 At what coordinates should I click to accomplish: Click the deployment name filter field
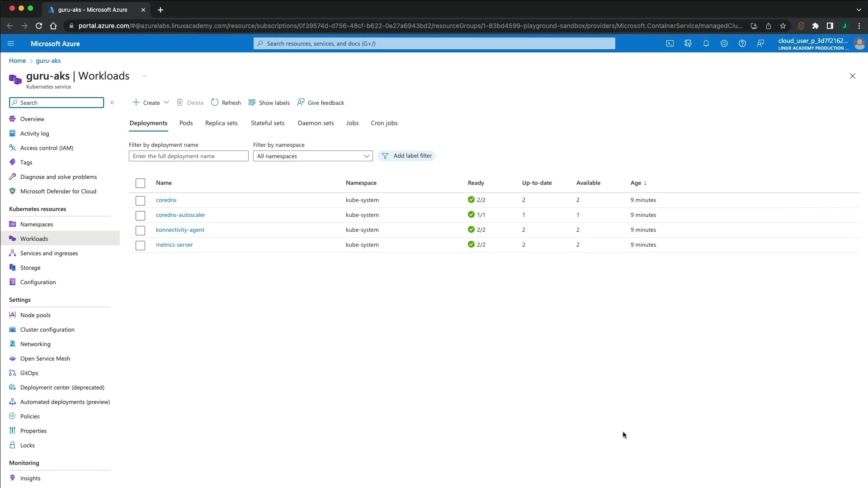[x=189, y=156]
